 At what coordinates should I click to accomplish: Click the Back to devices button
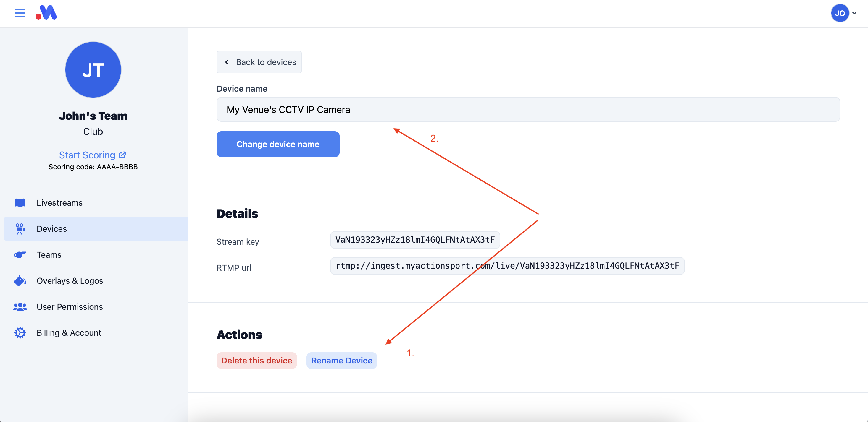point(259,62)
